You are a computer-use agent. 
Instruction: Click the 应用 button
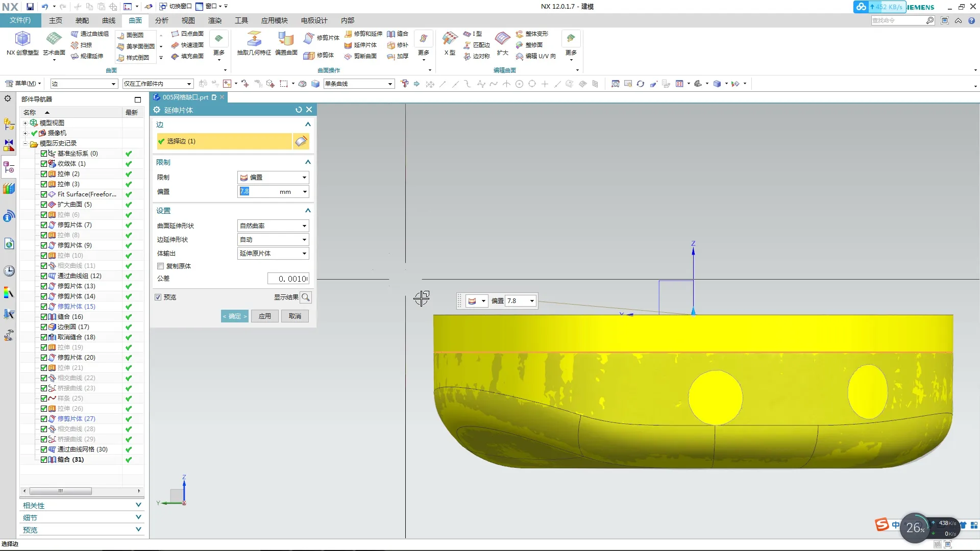[264, 316]
